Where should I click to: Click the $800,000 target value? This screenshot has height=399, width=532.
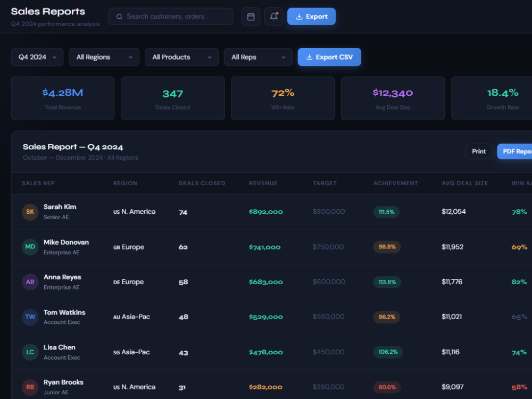(329, 212)
